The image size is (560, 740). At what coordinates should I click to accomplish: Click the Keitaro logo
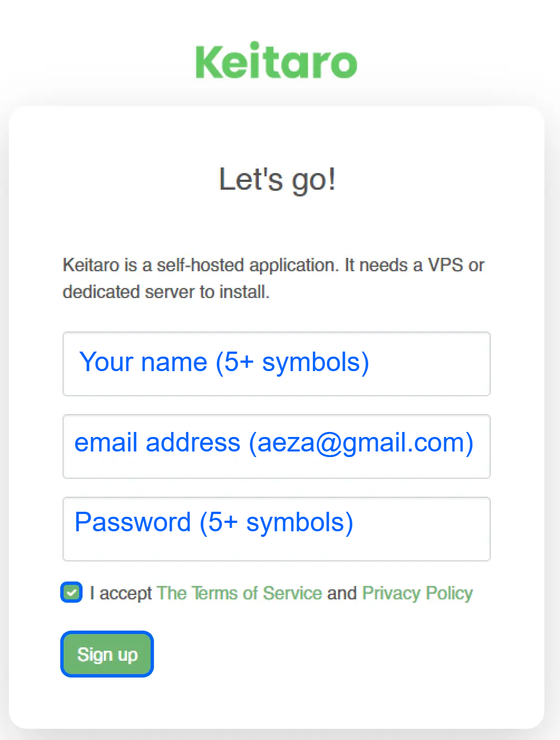coord(276,61)
